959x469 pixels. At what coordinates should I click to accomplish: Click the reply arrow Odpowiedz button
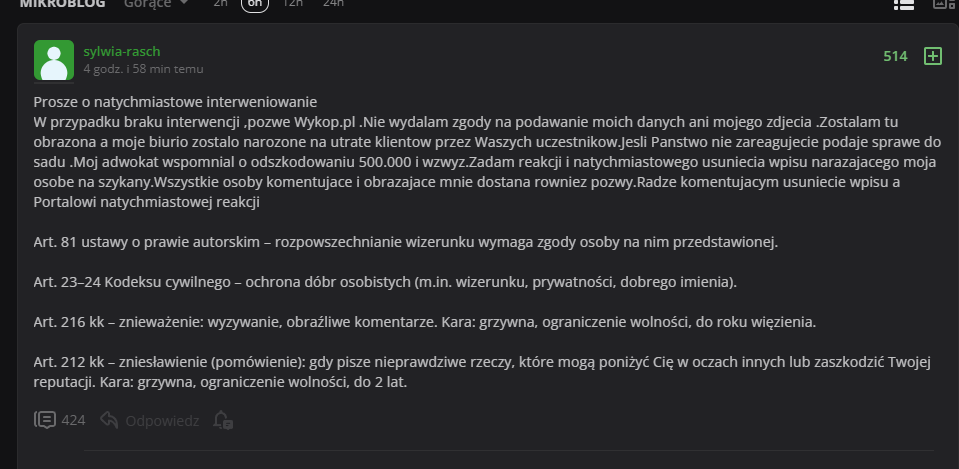[151, 420]
